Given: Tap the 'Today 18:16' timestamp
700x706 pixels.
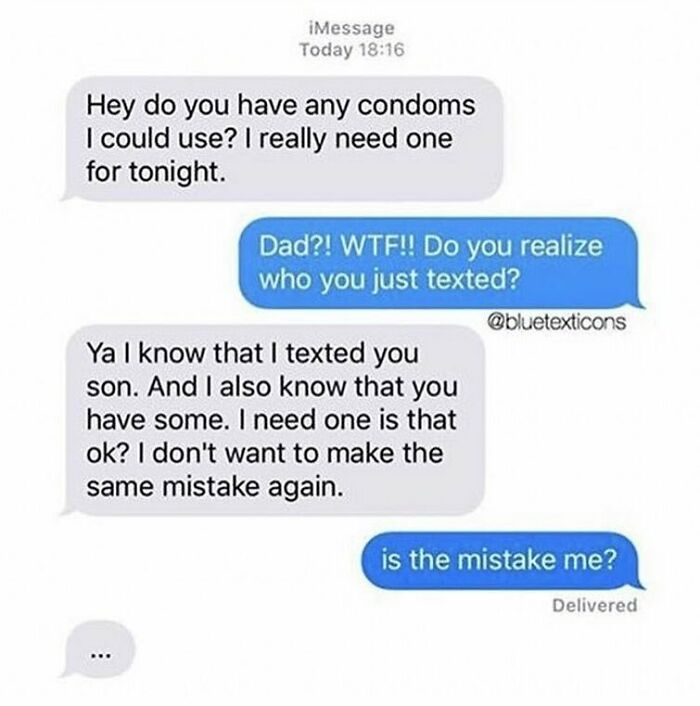Looking at the screenshot, I should click(x=352, y=49).
